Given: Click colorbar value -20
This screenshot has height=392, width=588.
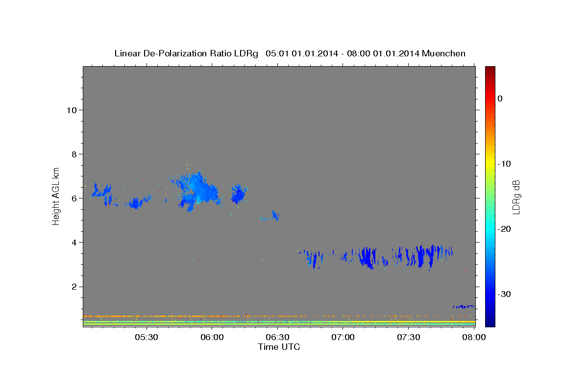Looking at the screenshot, I should 505,229.
